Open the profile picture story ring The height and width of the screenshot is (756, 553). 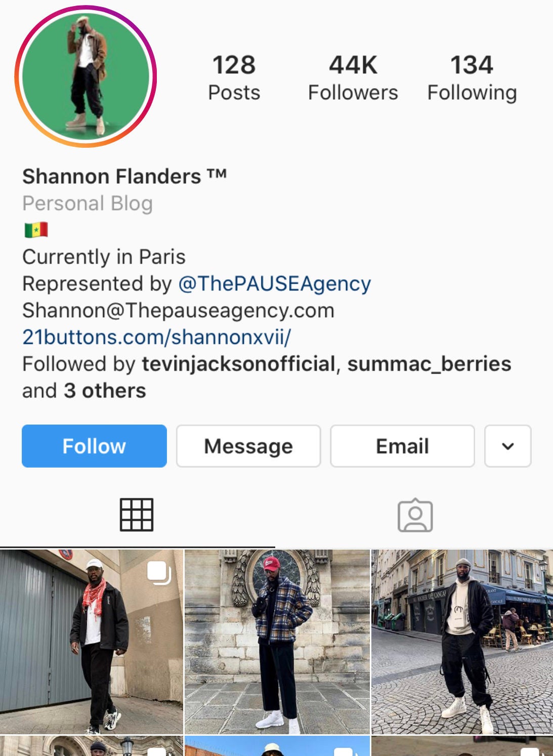pos(86,76)
